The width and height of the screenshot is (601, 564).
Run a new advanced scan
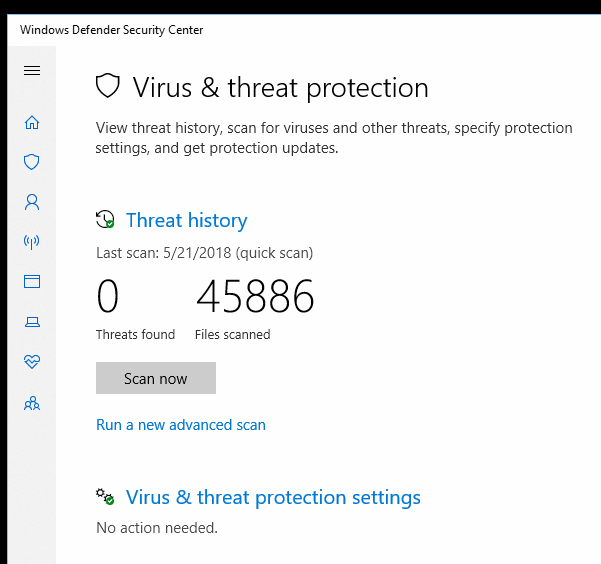181,425
